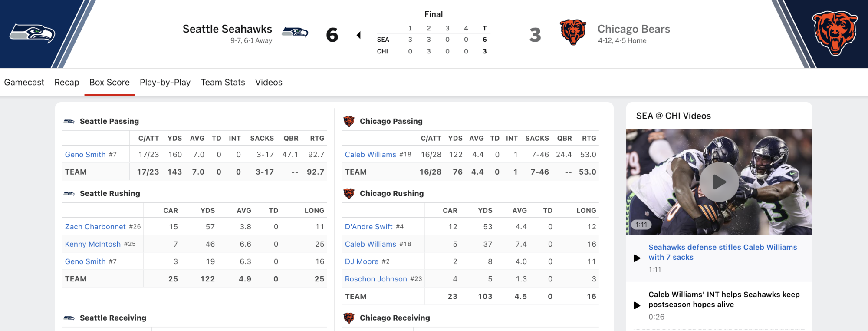The height and width of the screenshot is (331, 868).
Task: Open Geno Smith's profile in Seattle Passing
Action: [85, 155]
